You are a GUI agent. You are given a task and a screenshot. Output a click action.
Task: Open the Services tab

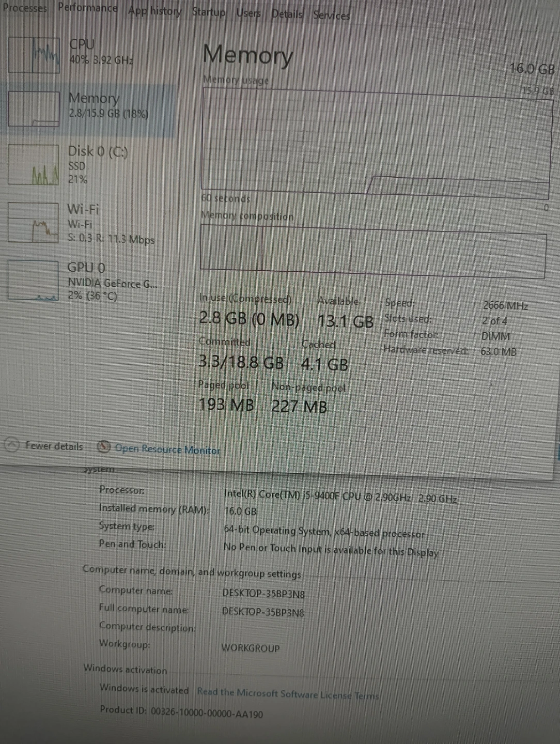[x=331, y=16]
